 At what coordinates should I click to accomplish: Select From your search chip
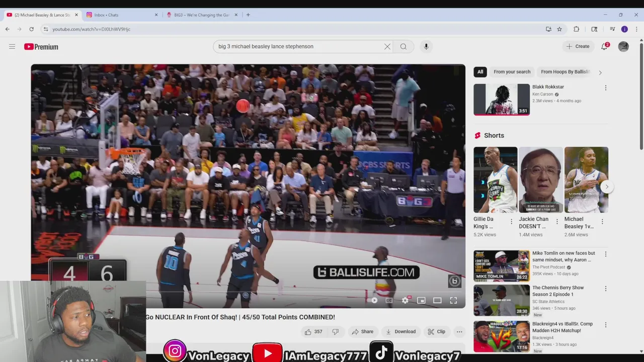point(512,72)
